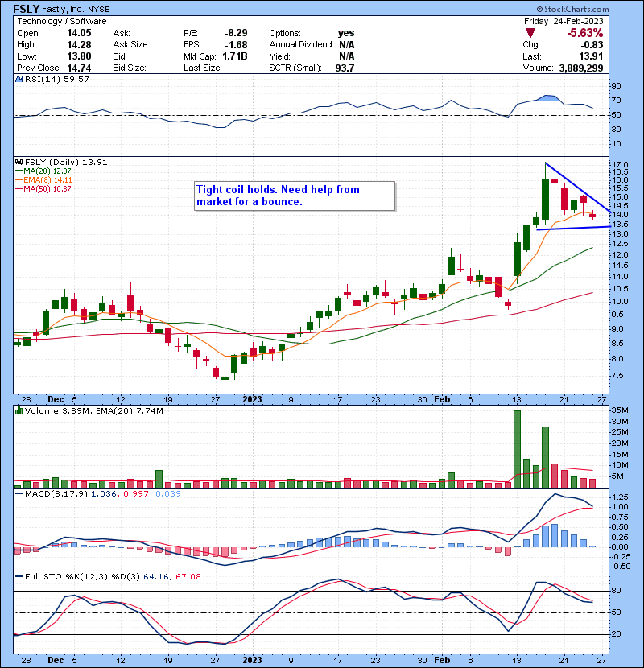Click the "FSLY (Daily) 13.91" chart label
644x668 pixels.
[x=66, y=162]
